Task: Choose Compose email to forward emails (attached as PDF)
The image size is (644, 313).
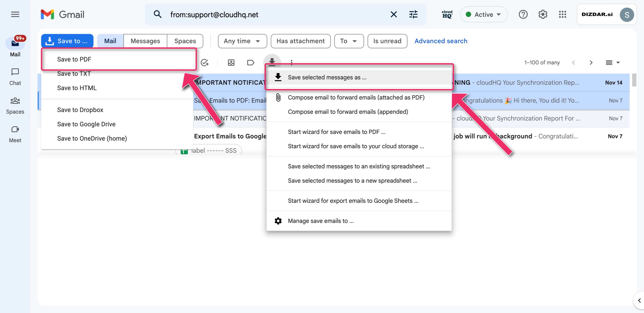Action: 359,97
